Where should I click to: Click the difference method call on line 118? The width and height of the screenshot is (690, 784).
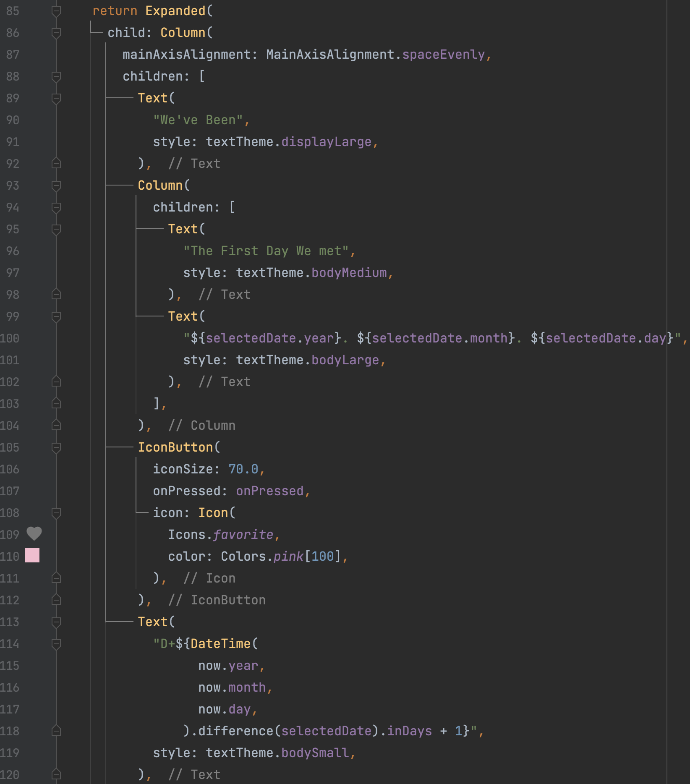click(236, 731)
